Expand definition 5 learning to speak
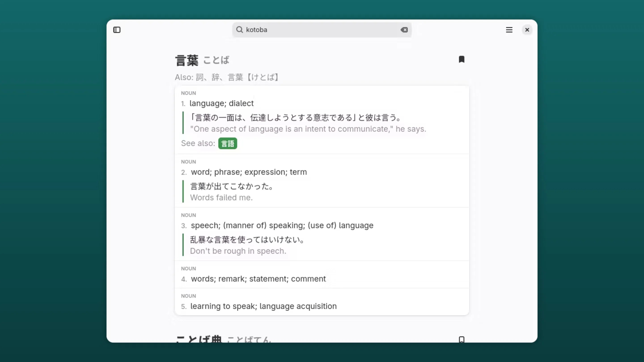The height and width of the screenshot is (362, 644). [263, 306]
